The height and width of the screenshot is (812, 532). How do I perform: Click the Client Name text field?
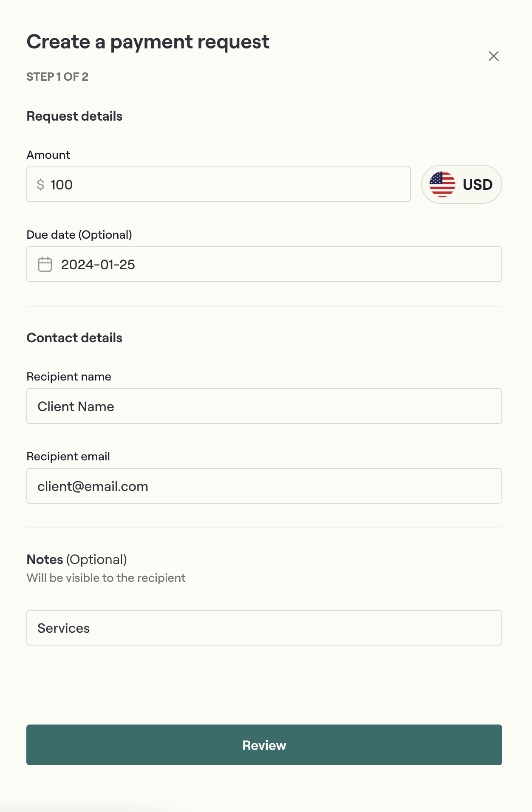coord(264,406)
